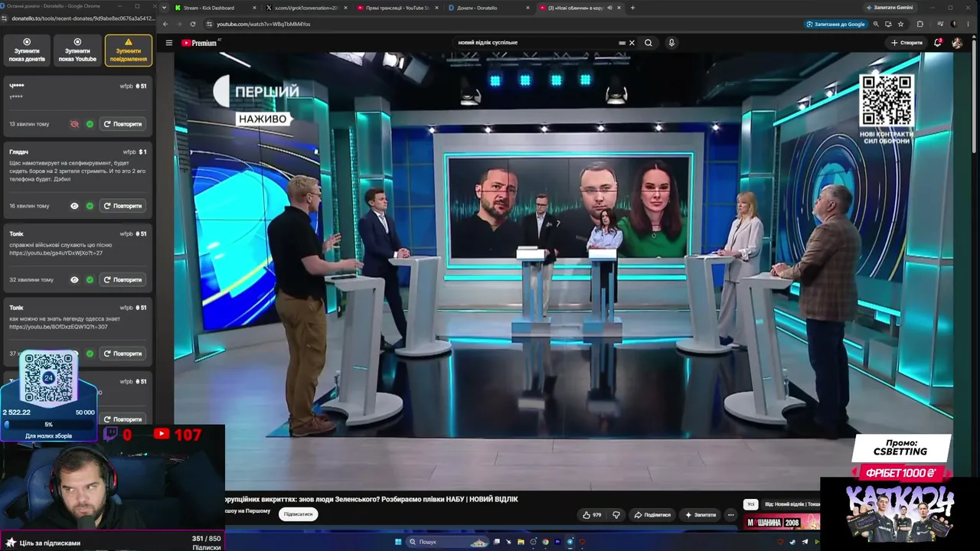
Task: Open the Chrome extensions puzzle icon
Action: coord(920,24)
